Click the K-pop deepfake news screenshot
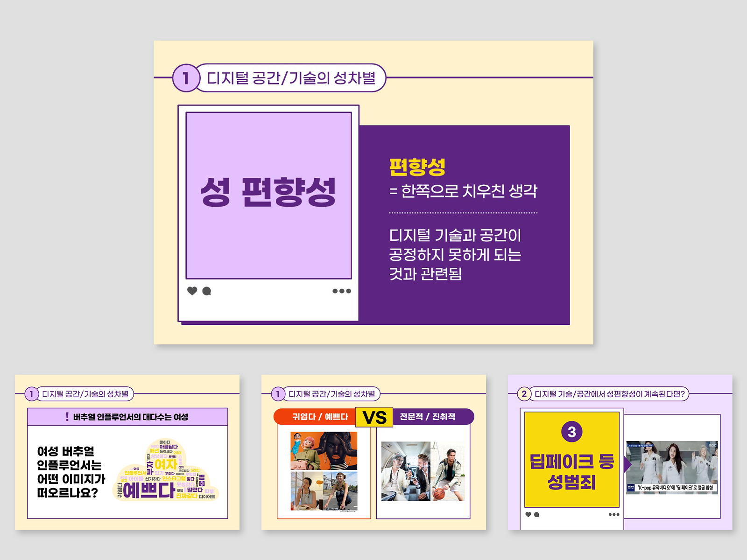747x560 pixels. coord(672,467)
